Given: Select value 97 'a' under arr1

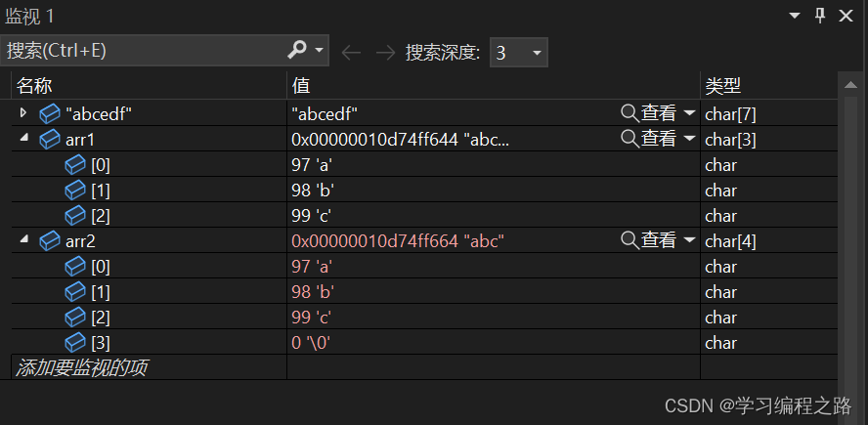Looking at the screenshot, I should [312, 165].
